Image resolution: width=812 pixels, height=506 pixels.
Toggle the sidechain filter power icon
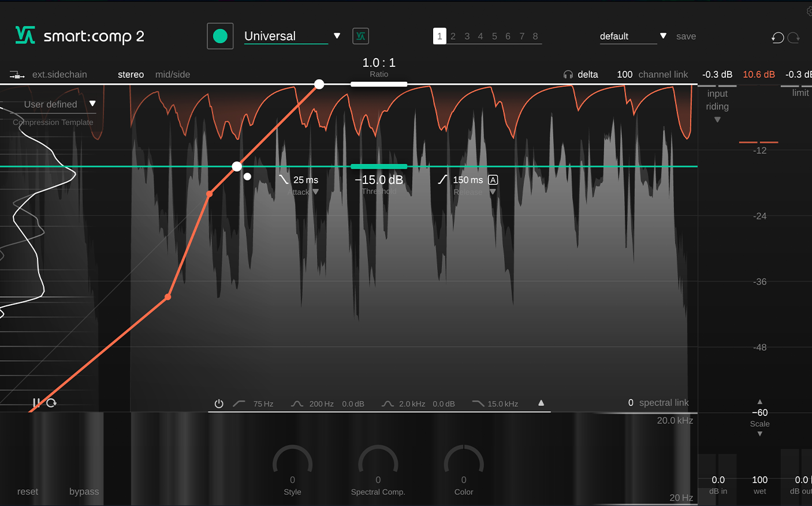tap(219, 404)
